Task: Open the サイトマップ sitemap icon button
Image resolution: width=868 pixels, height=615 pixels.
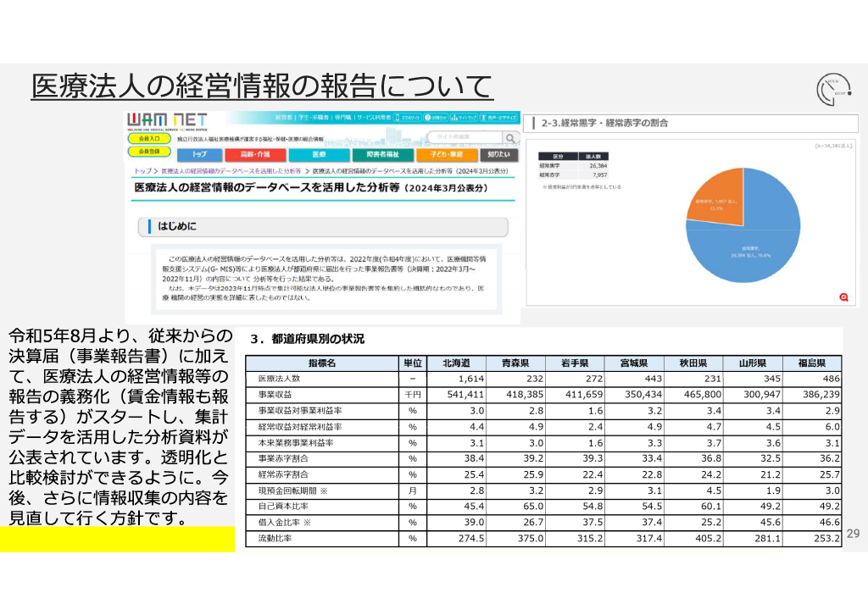Action: [x=465, y=118]
